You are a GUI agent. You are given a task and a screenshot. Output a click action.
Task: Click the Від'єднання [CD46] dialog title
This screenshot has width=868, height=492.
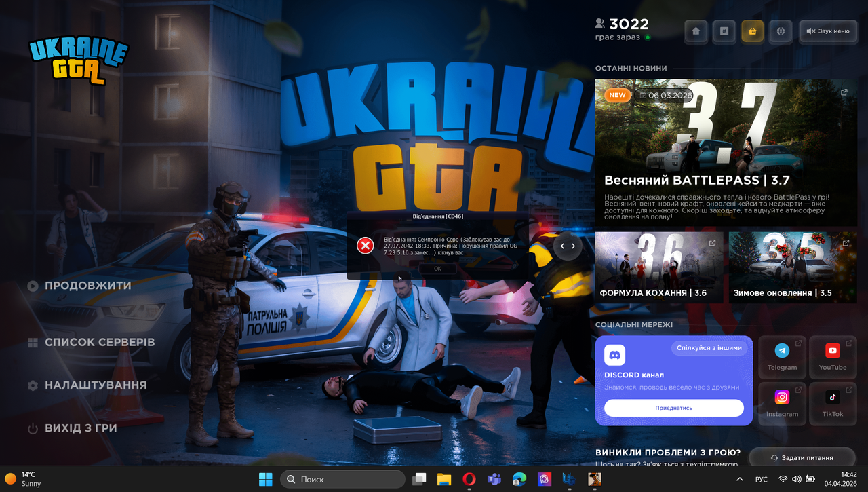click(437, 216)
